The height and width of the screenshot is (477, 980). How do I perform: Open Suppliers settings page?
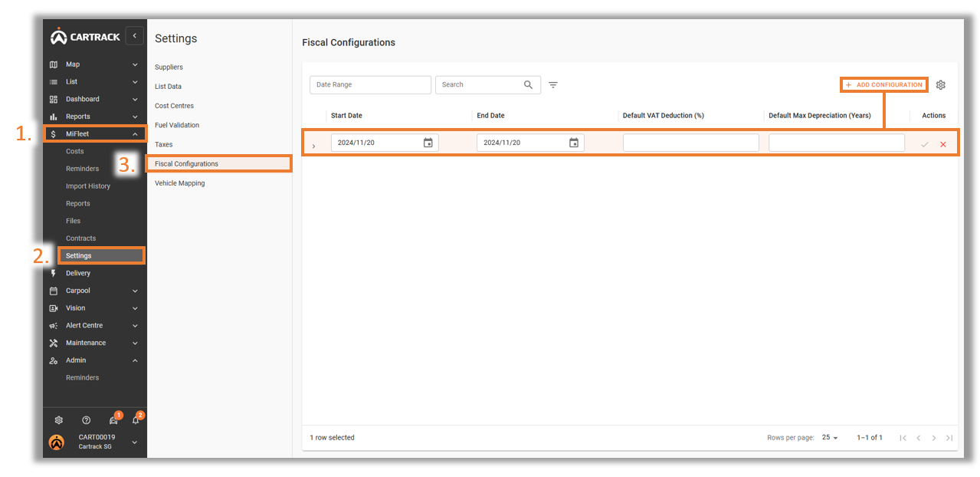(x=169, y=67)
